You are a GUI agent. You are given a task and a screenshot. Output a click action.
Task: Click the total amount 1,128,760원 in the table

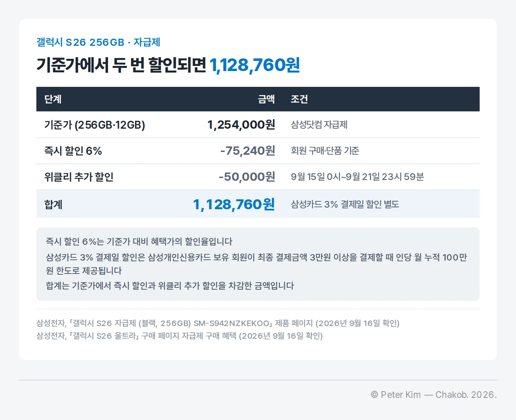(x=234, y=204)
